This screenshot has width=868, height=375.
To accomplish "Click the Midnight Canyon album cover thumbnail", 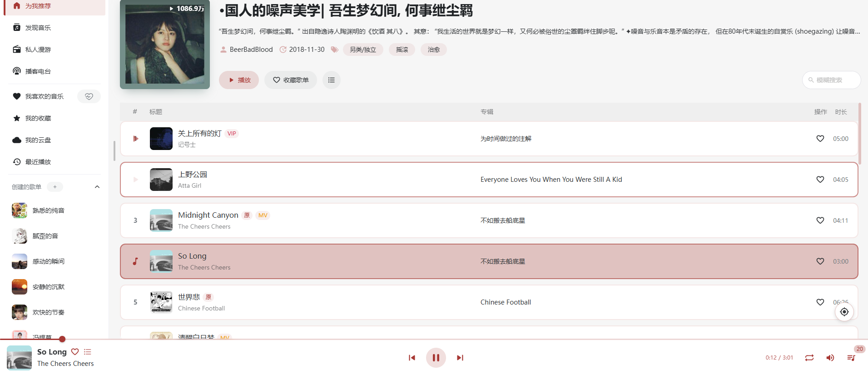I will point(161,220).
